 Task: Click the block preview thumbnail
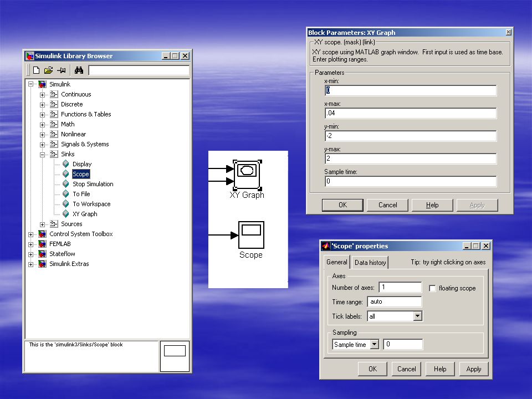175,356
